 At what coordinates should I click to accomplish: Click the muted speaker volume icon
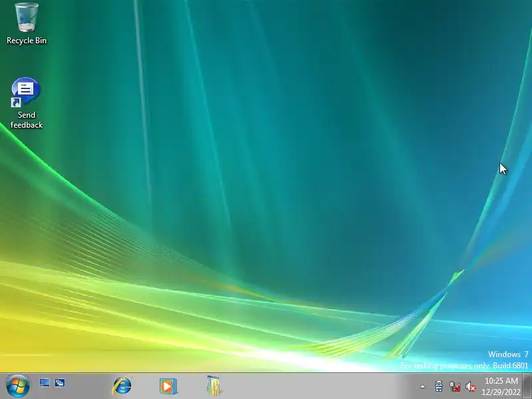(x=471, y=386)
